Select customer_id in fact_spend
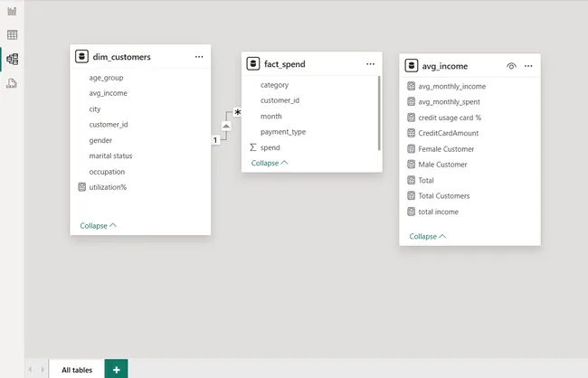The width and height of the screenshot is (588, 378). [x=280, y=100]
